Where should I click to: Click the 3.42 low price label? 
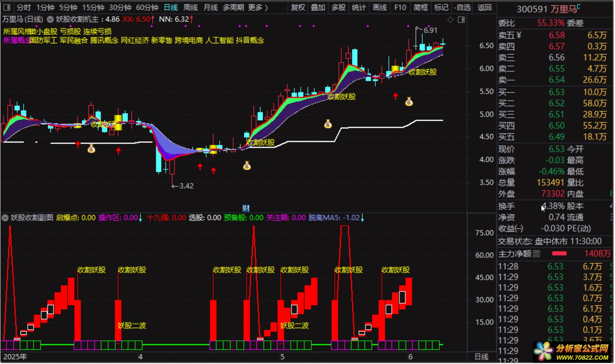(x=186, y=186)
